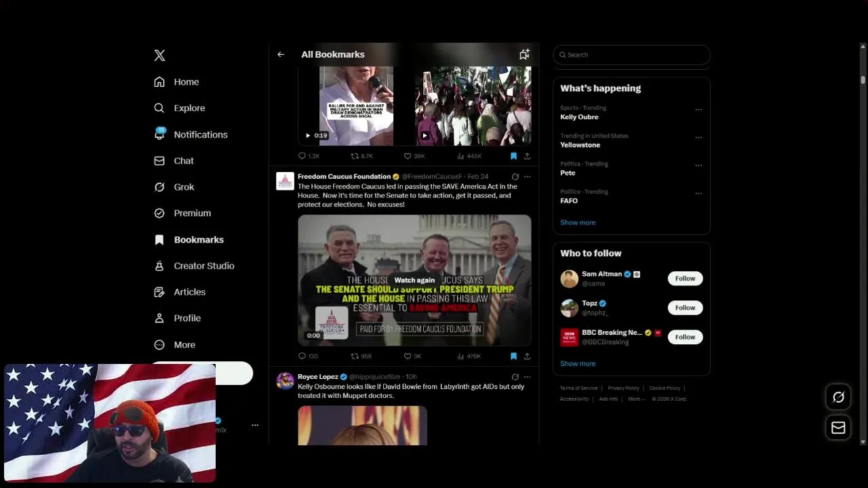
Task: Select Bookmarks in the sidebar
Action: pyautogui.click(x=189, y=240)
